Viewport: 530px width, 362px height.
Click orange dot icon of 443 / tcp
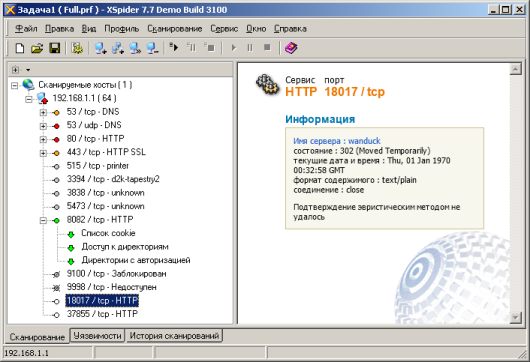point(56,153)
